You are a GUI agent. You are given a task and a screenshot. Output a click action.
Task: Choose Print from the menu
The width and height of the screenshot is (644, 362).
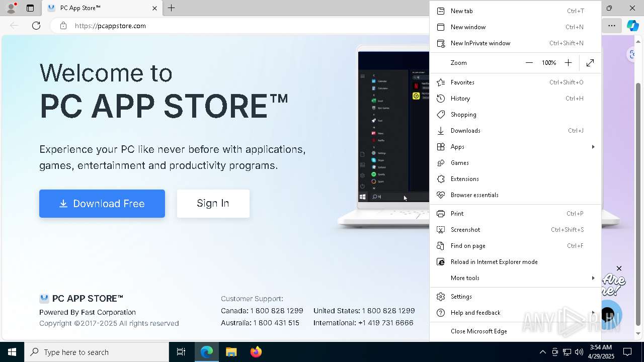click(x=515, y=214)
